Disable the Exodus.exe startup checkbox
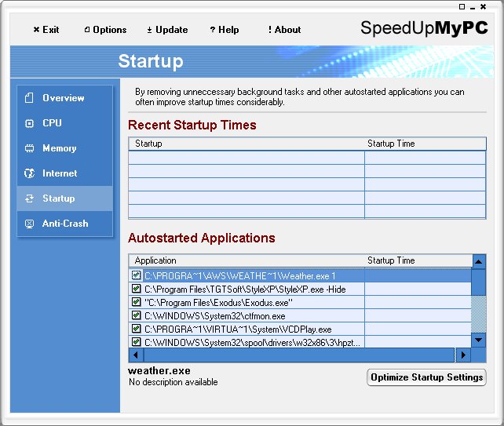504x426 pixels. (137, 302)
